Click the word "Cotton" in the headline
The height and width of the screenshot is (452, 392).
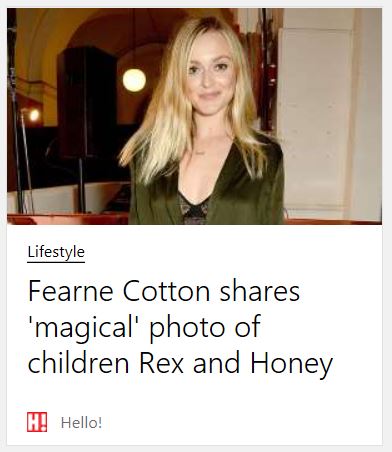(166, 291)
